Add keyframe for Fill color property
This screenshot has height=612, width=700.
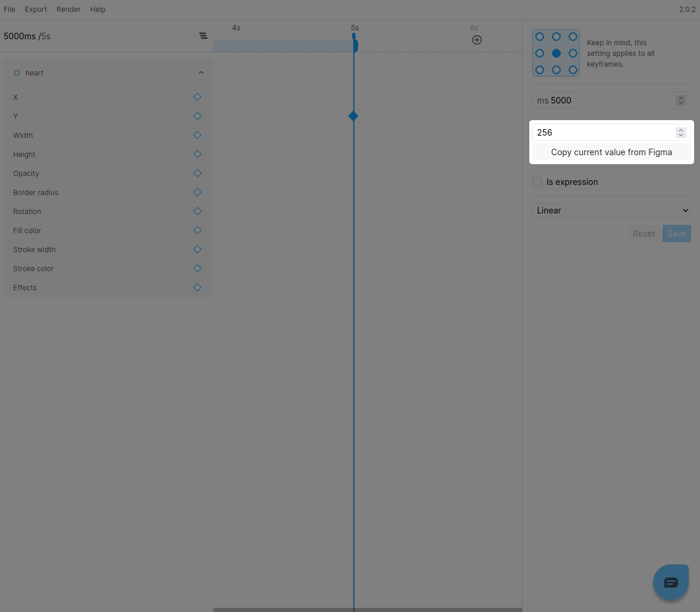click(x=197, y=230)
